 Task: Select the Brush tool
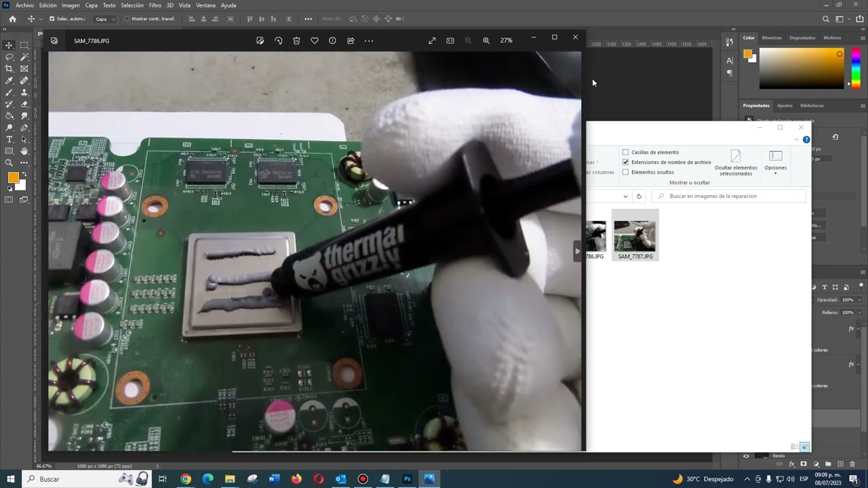tap(9, 92)
